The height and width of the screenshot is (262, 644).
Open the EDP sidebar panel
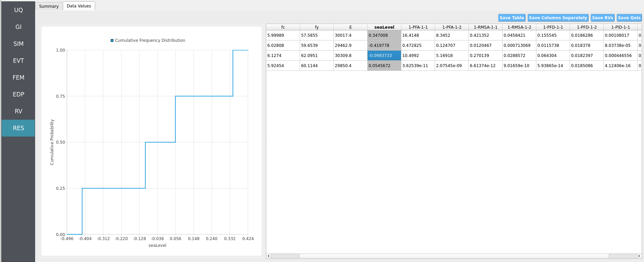click(18, 94)
